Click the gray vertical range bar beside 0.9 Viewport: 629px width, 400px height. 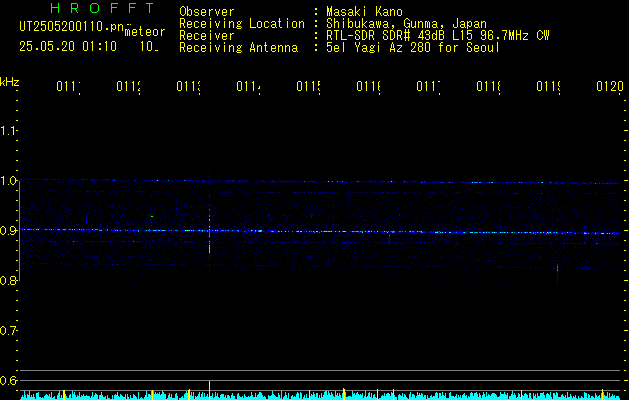(19, 231)
